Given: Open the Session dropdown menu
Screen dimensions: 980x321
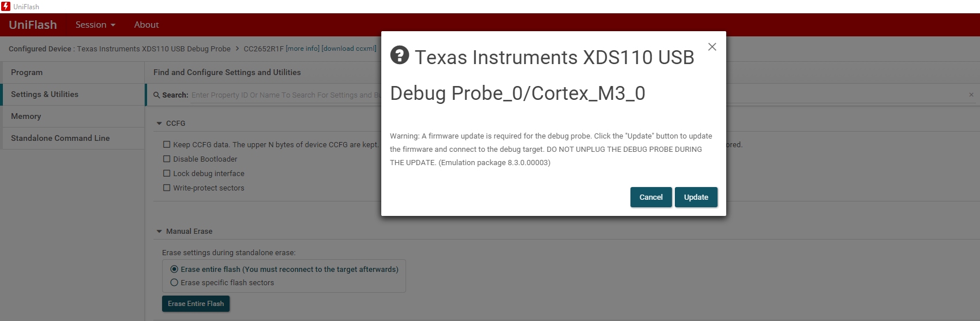Looking at the screenshot, I should coord(95,25).
